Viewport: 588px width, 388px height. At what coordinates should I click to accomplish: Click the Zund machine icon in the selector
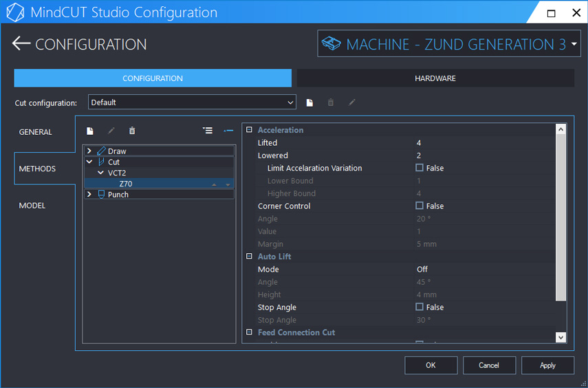331,44
